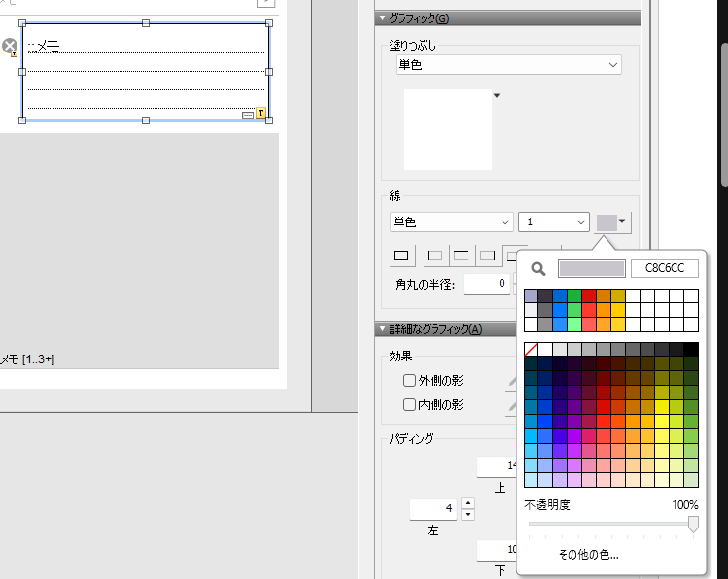
Task: Select the second border side icon
Action: pos(461,255)
